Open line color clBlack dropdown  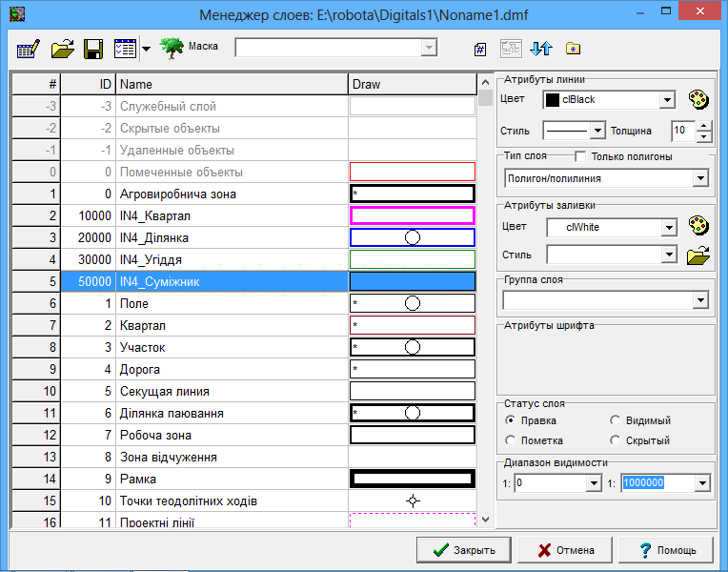[667, 100]
